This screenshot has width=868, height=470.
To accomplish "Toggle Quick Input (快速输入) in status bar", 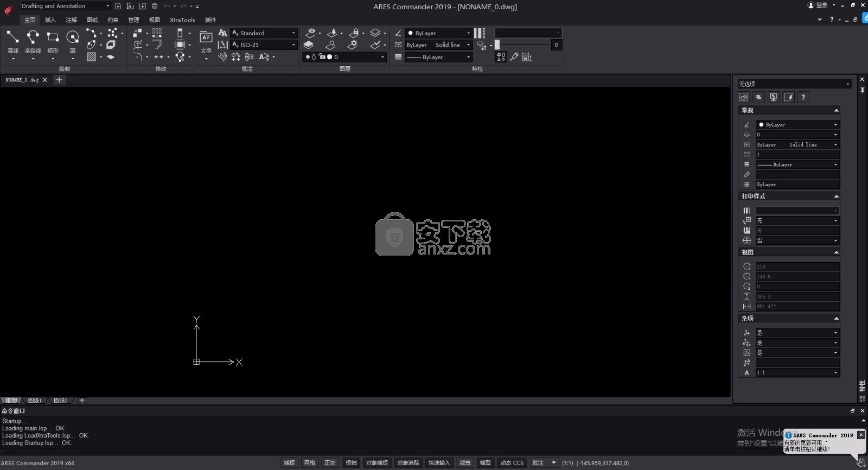I will point(439,463).
